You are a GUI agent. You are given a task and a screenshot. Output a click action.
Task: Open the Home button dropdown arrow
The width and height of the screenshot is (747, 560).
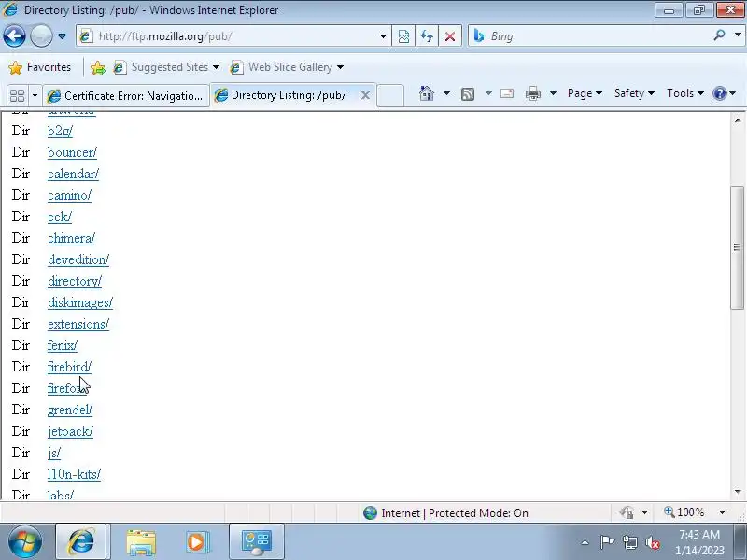[446, 93]
